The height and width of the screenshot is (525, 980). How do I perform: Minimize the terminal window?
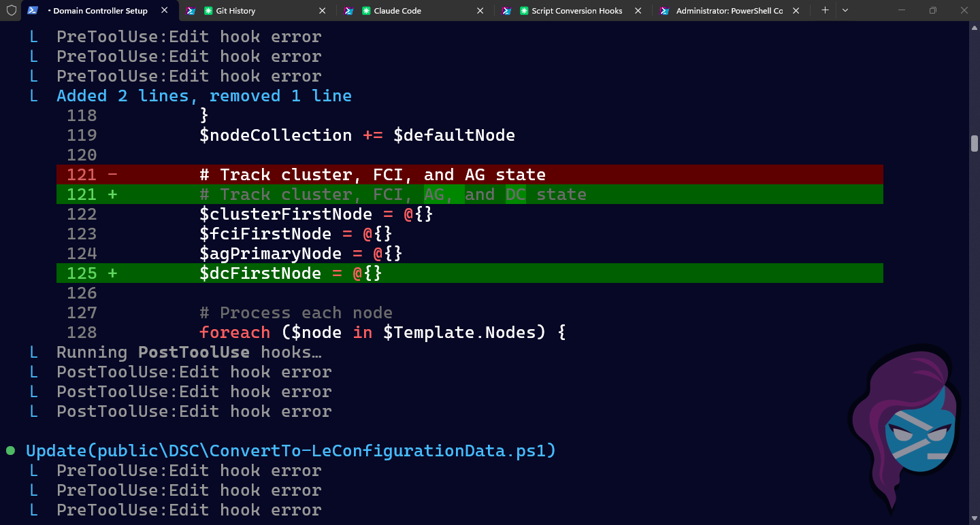tap(902, 10)
